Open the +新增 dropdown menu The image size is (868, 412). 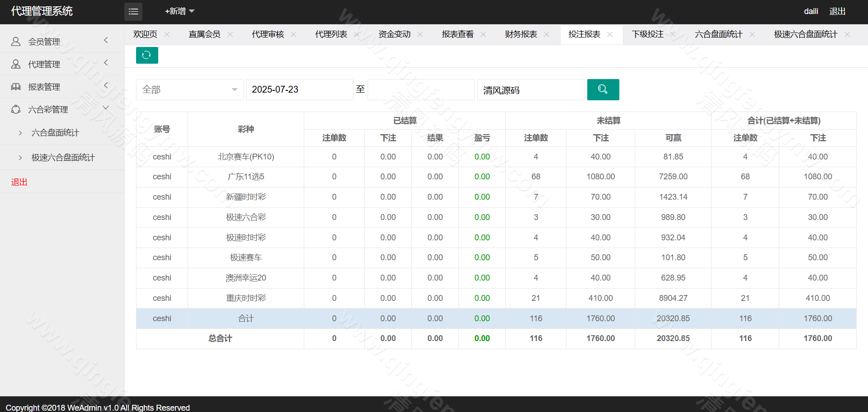coord(179,11)
